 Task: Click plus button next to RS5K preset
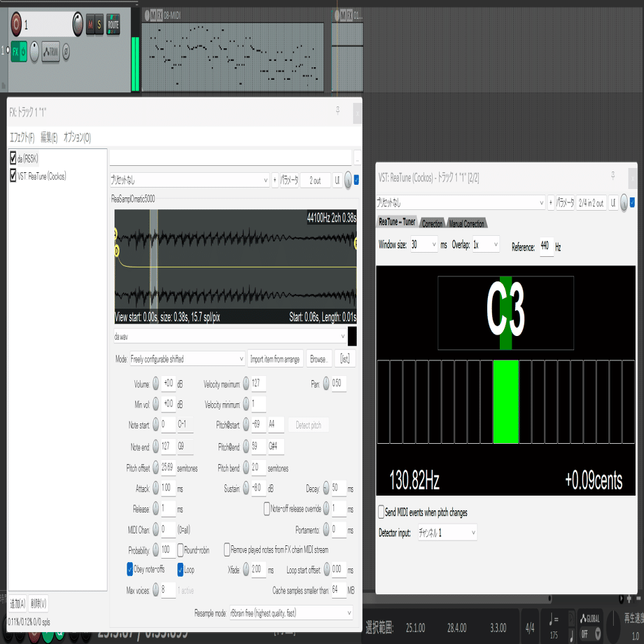[275, 180]
